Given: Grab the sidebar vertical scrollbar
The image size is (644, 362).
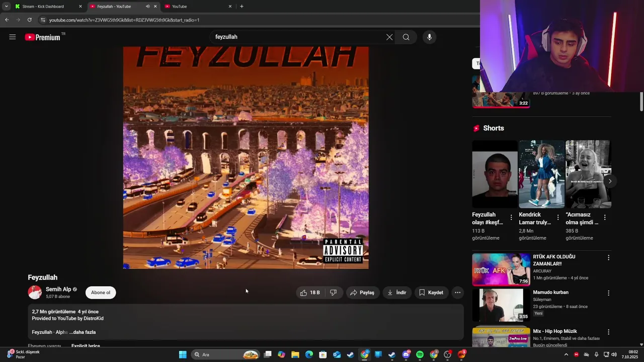Looking at the screenshot, I should pos(641,102).
